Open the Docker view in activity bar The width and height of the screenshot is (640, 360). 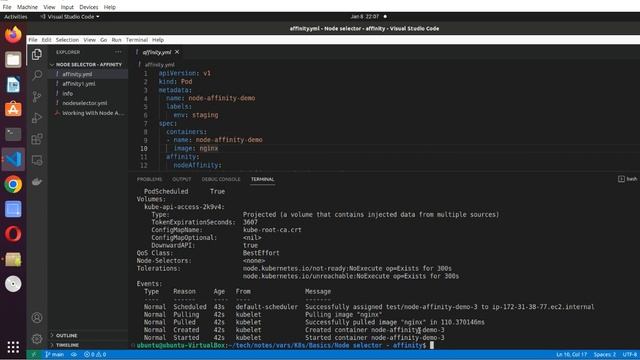coord(37,182)
